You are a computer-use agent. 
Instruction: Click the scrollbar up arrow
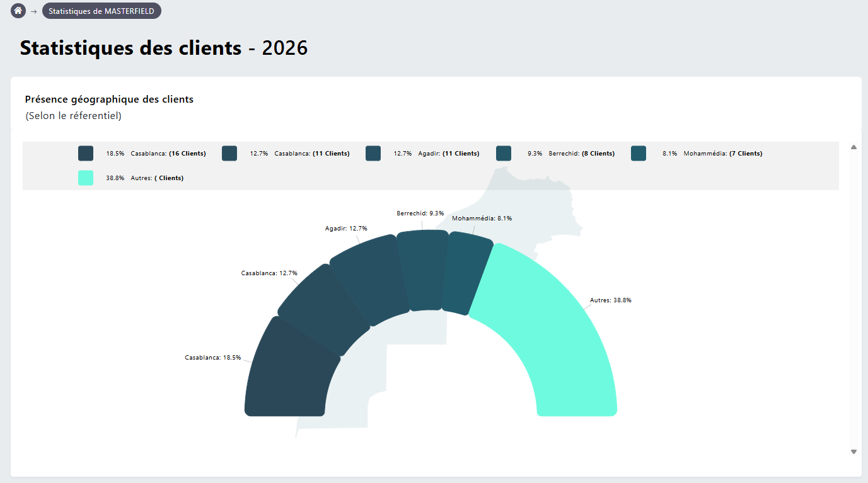coord(854,147)
